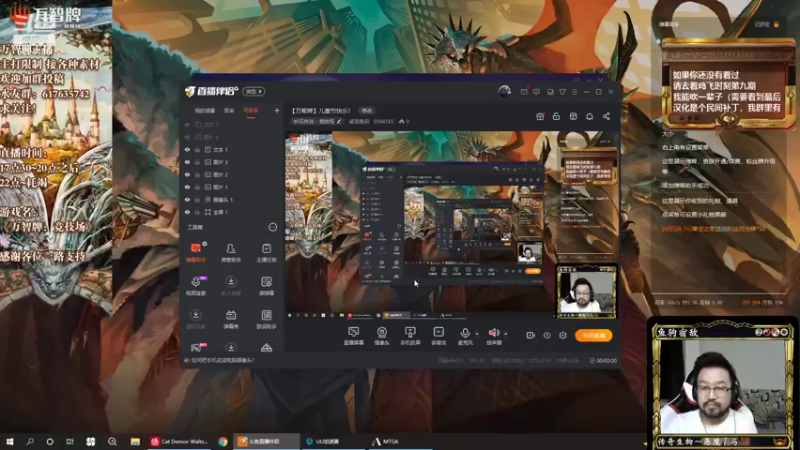Open File Explorer from taskbar
The height and width of the screenshot is (450, 800).
pos(135,441)
